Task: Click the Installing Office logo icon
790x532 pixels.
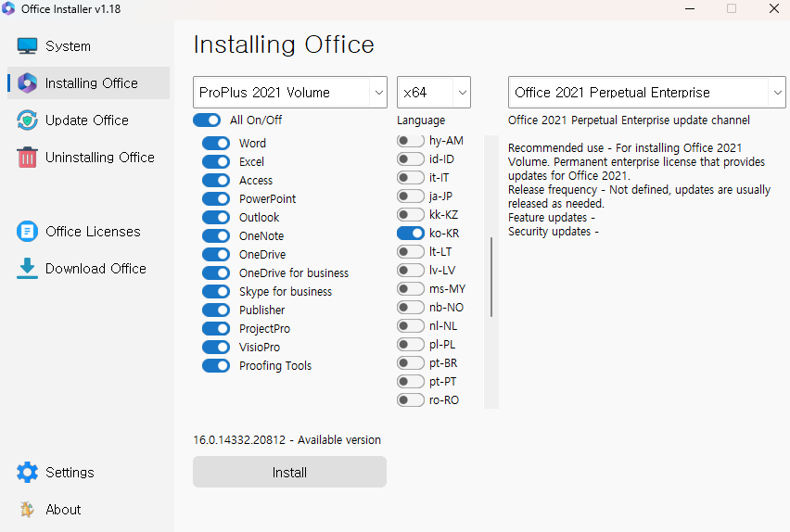Action: (27, 83)
